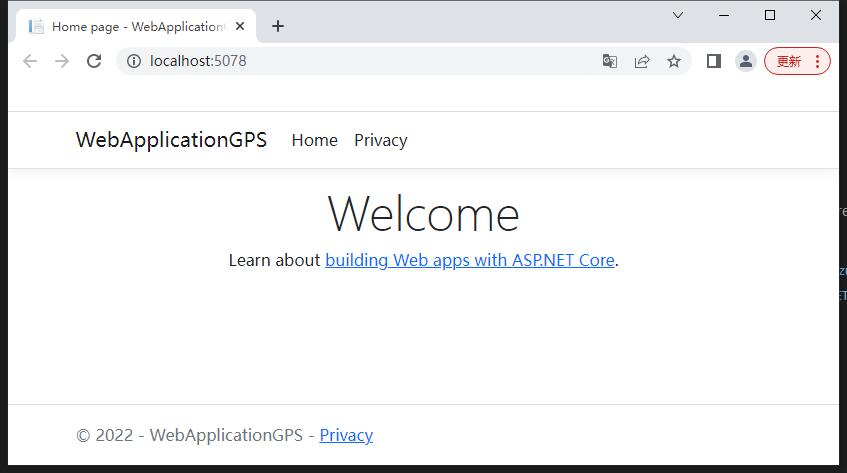This screenshot has height=473, width=847.
Task: Toggle the browser side panel
Action: click(713, 61)
